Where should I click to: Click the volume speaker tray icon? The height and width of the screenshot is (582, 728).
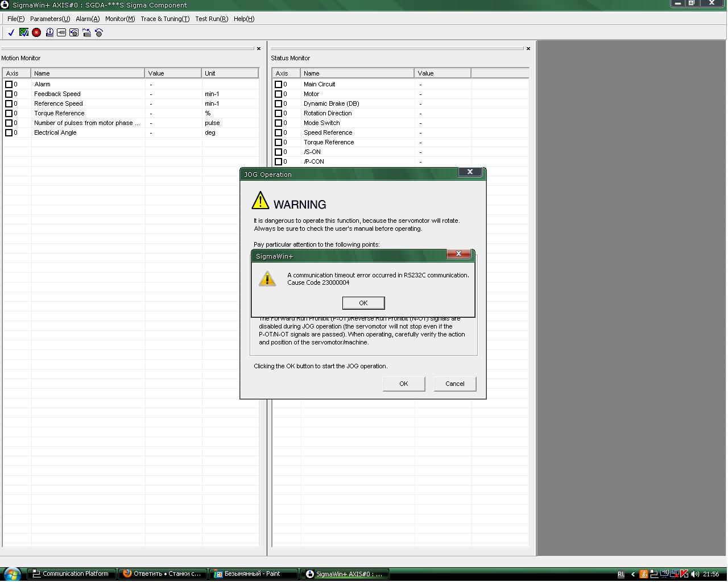point(695,574)
